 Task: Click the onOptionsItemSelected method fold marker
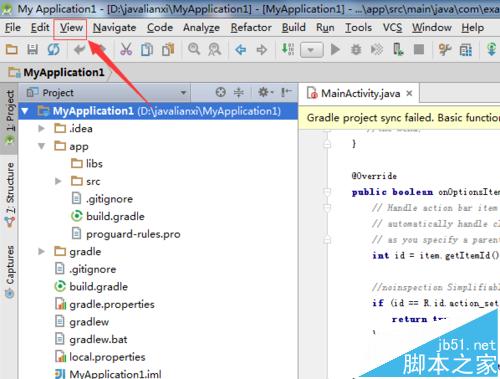pos(327,192)
